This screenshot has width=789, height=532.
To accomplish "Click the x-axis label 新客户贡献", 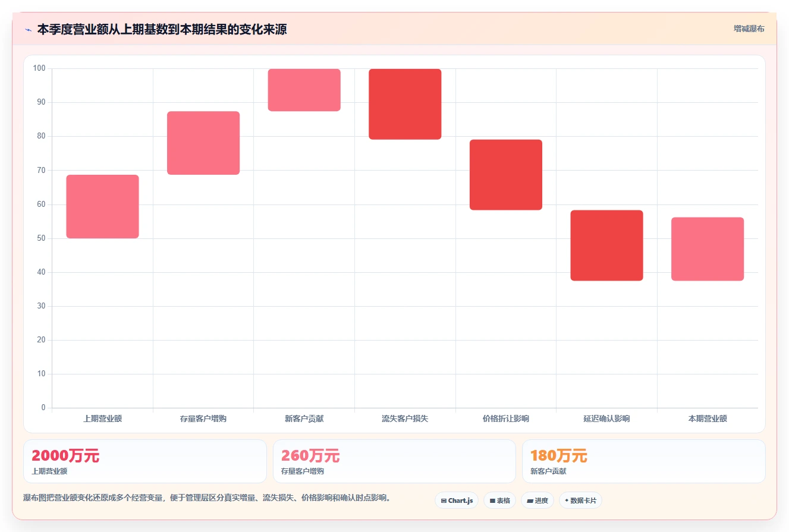I will 304,418.
